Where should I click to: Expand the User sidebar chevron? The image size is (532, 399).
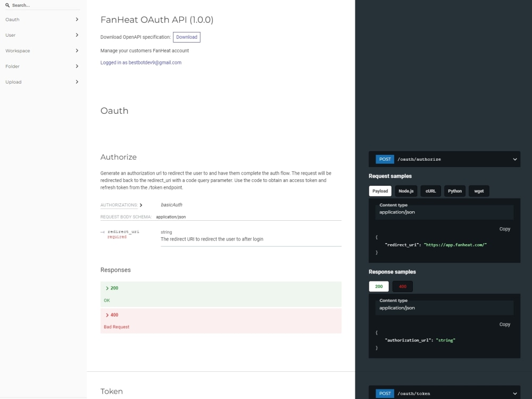77,35
